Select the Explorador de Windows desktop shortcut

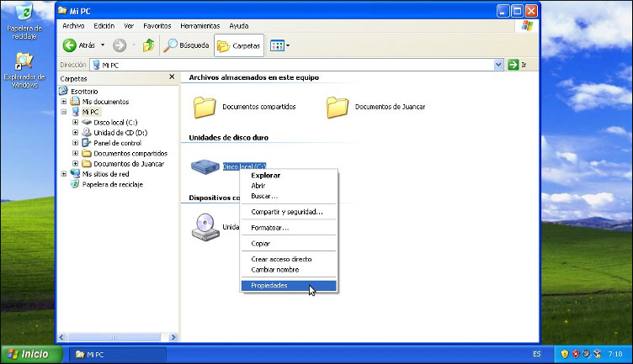coord(24,62)
